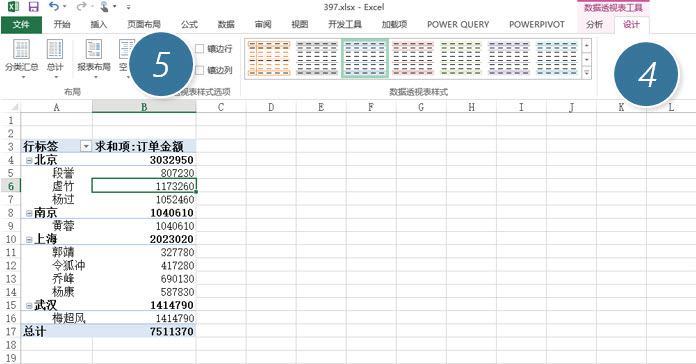
Task: Open the Customize Quick Access Toolbar arrow
Action: [128, 7]
